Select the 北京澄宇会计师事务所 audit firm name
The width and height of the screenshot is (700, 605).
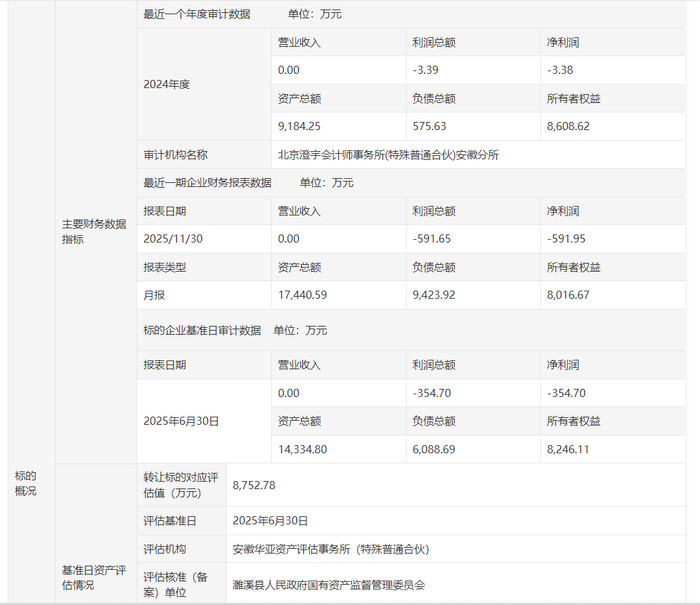(x=388, y=155)
